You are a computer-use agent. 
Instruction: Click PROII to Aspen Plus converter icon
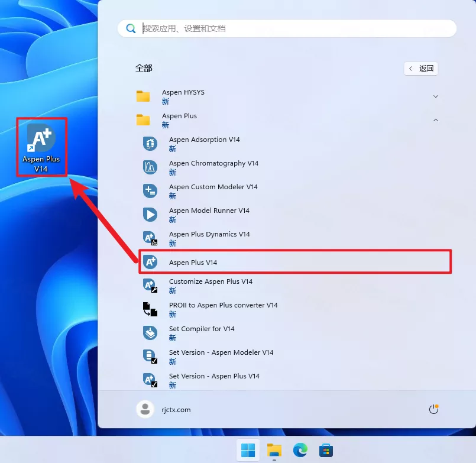150,309
